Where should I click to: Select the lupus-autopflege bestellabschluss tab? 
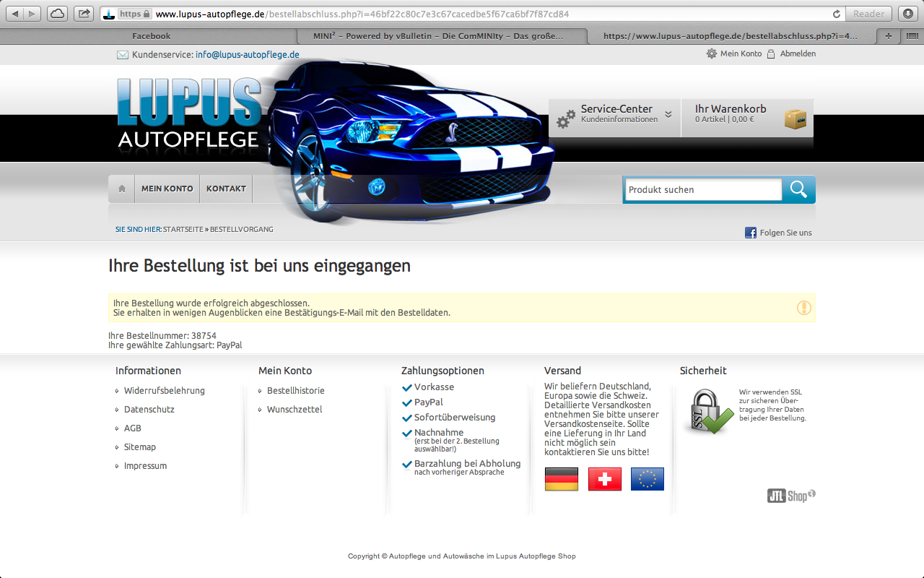(731, 36)
